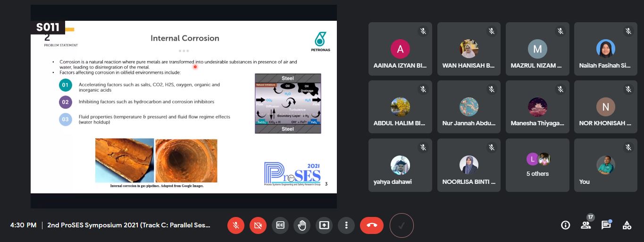
Task: Click the Internal Corrosion slide title
Action: [x=185, y=38]
